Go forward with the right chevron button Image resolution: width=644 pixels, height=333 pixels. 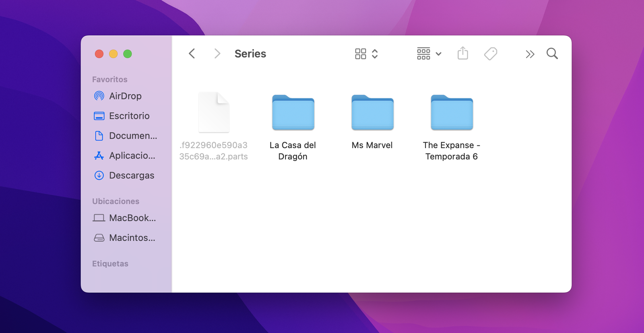pos(217,54)
